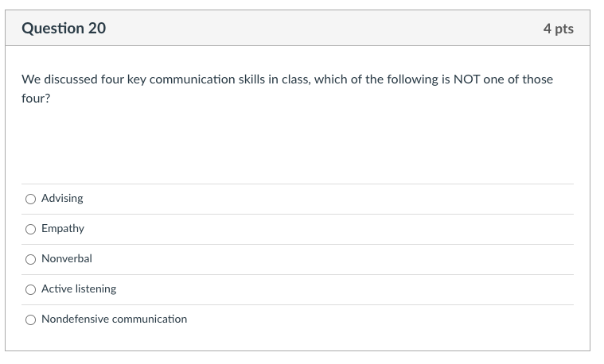Click the "Empathy" answer label text
The height and width of the screenshot is (364, 604).
tap(63, 229)
